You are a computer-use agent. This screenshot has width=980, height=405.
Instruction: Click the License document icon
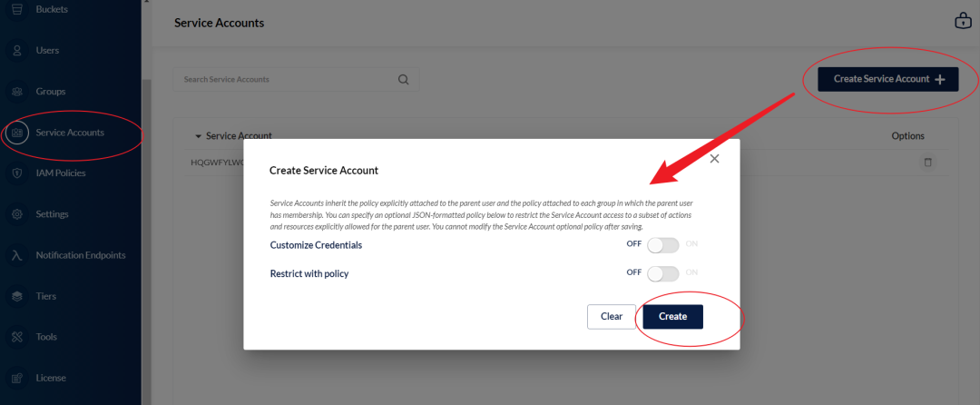click(x=17, y=378)
